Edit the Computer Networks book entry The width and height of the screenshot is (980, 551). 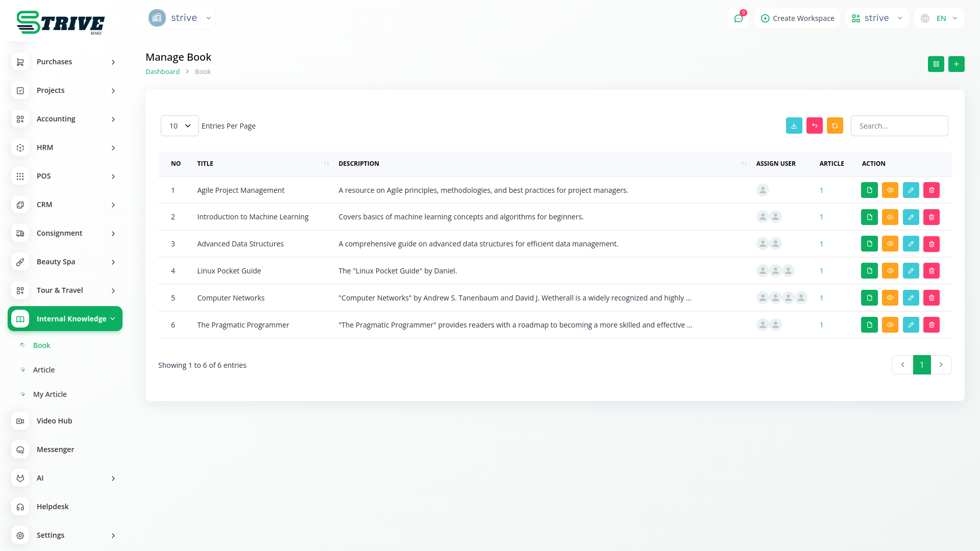(911, 298)
